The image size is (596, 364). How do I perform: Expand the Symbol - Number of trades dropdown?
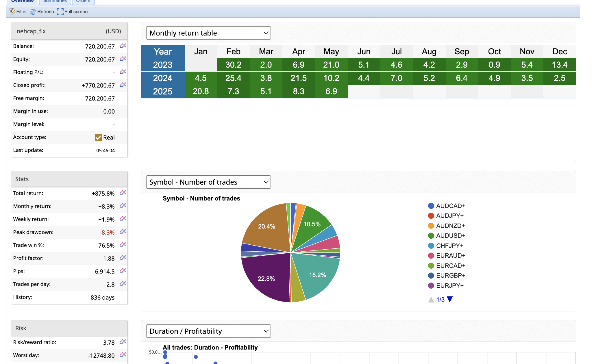pyautogui.click(x=208, y=182)
